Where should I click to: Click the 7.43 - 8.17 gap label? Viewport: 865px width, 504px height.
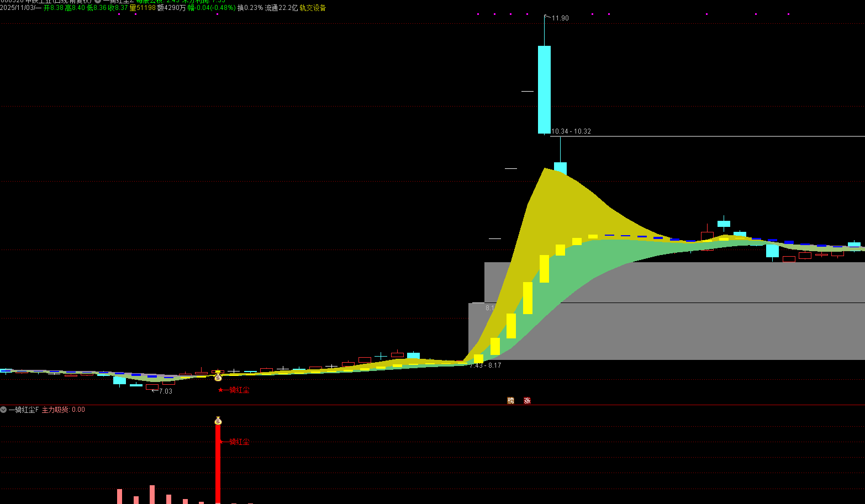486,365
